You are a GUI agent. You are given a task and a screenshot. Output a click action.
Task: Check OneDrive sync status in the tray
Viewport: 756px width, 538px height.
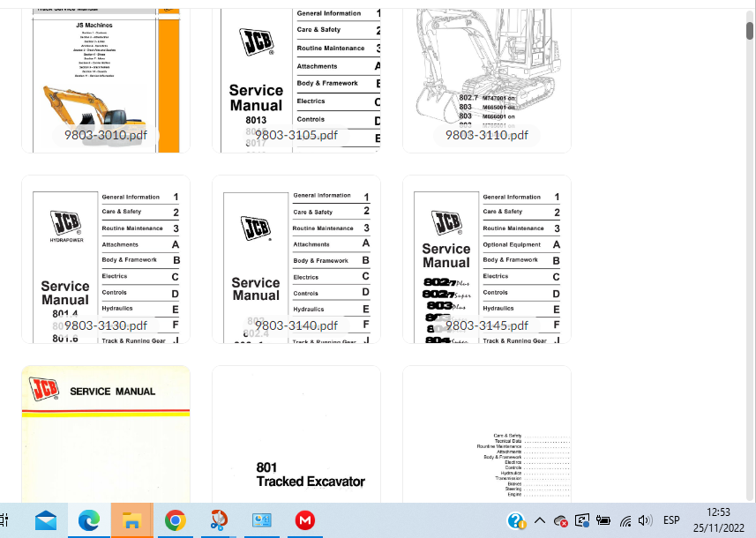click(x=562, y=520)
